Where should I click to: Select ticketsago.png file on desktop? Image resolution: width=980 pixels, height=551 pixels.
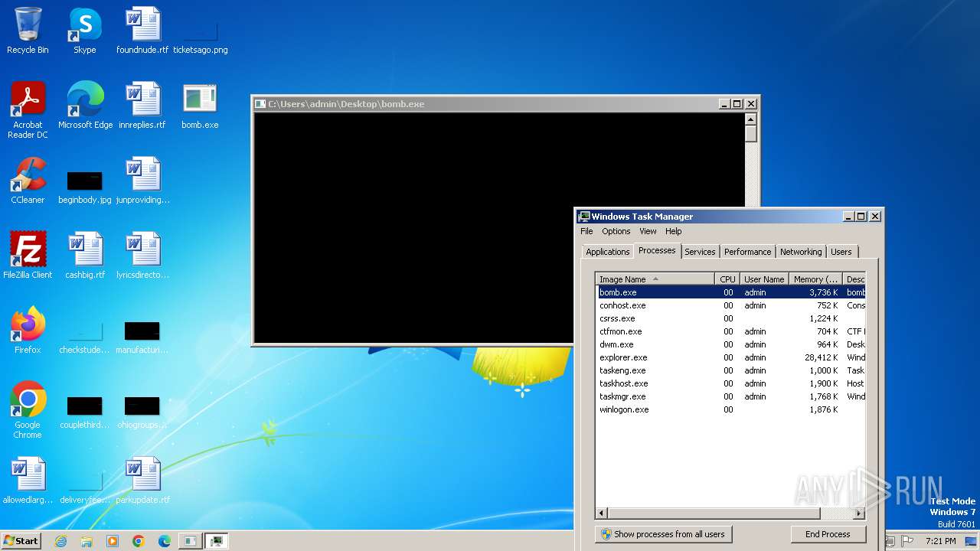click(x=200, y=36)
